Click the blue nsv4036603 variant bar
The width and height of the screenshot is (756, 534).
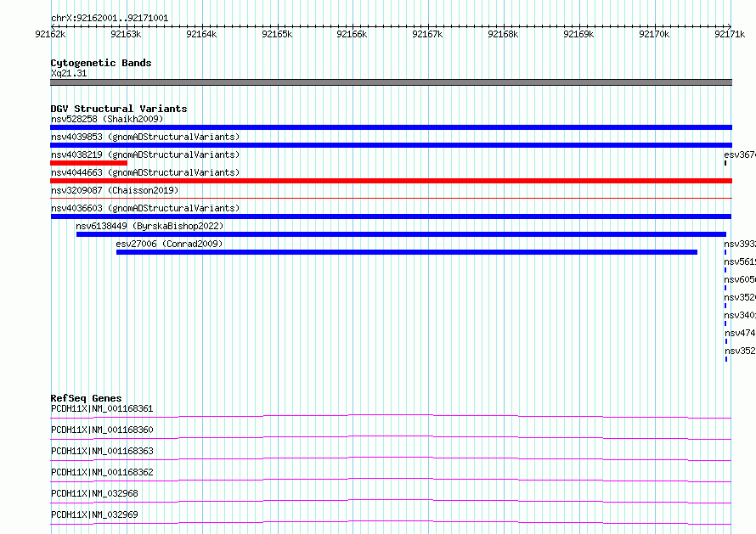[x=391, y=216]
